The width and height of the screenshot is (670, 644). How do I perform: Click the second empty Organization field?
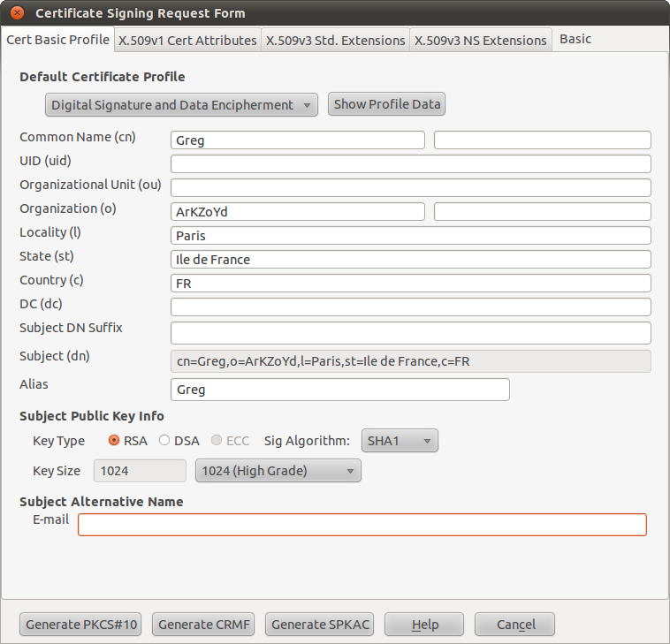pos(542,212)
